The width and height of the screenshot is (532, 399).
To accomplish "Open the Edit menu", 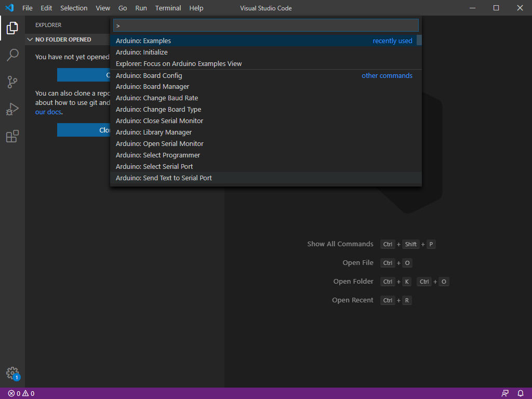I will (x=46, y=8).
